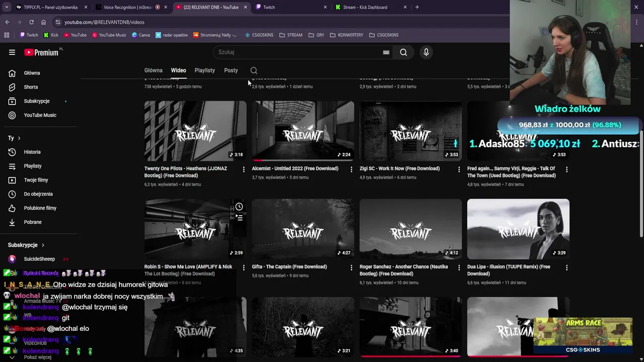Expand the Subskrypcje section header
644x362 pixels.
click(26, 245)
